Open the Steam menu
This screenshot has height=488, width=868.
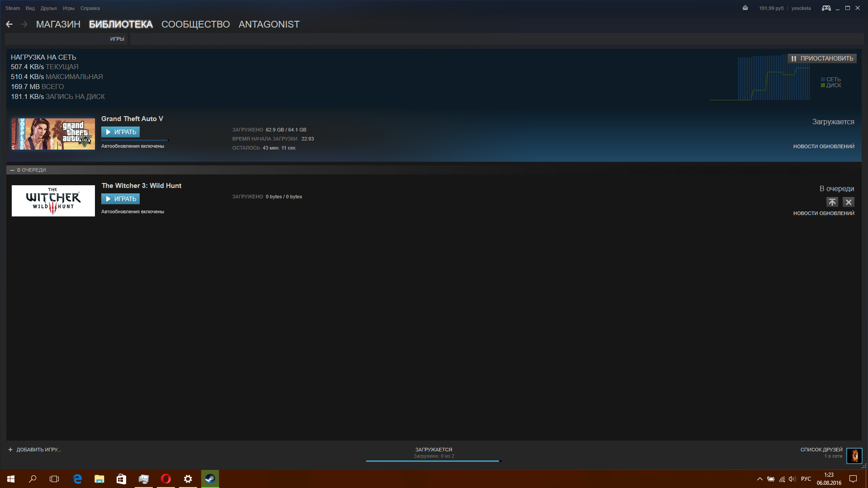coord(13,8)
